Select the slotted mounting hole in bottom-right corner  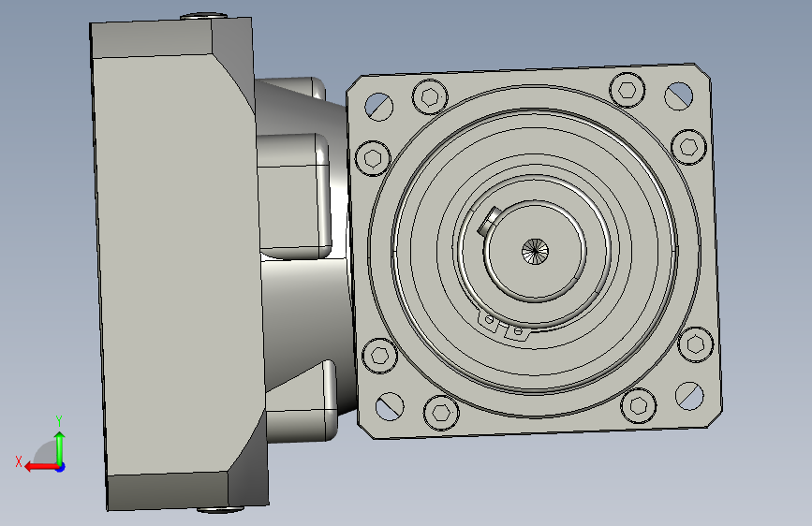coord(690,396)
